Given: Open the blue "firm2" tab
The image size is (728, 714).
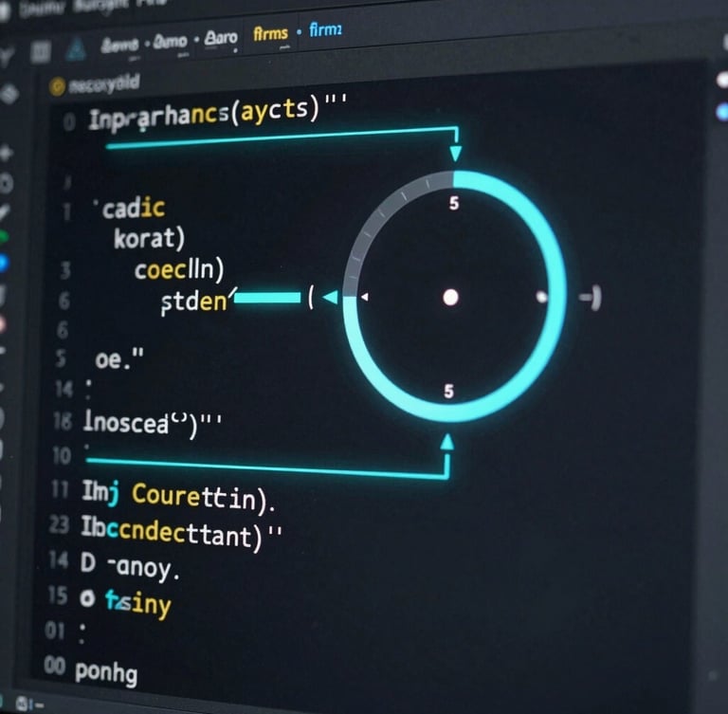Looking at the screenshot, I should tap(325, 30).
